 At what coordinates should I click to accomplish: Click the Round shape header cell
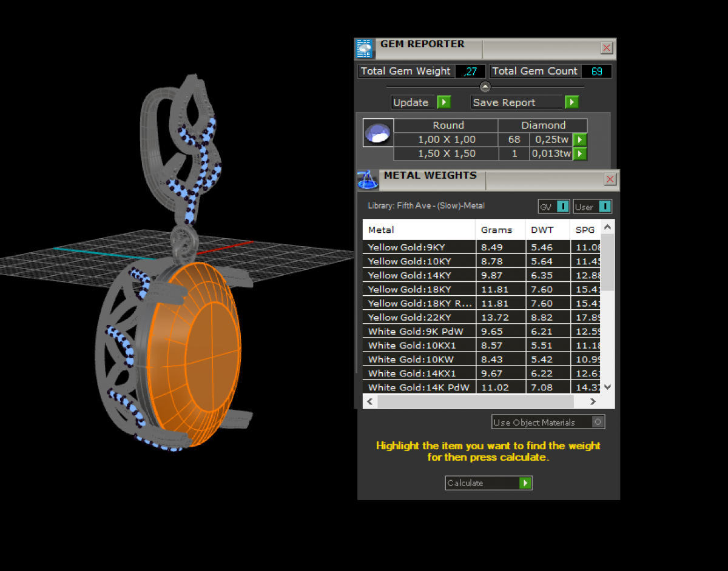point(447,125)
